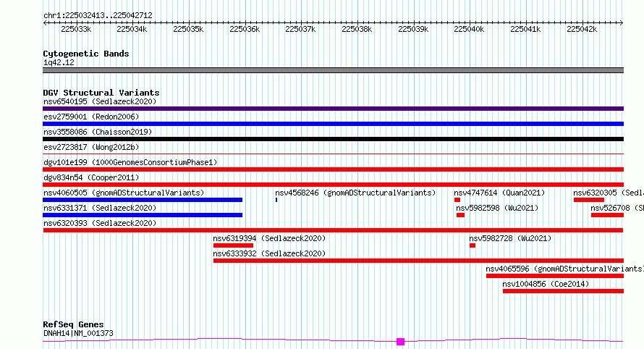The width and height of the screenshot is (644, 349).
Task: Open nsv3558086 (Chaisson2019) variant label
Action: coord(98,132)
